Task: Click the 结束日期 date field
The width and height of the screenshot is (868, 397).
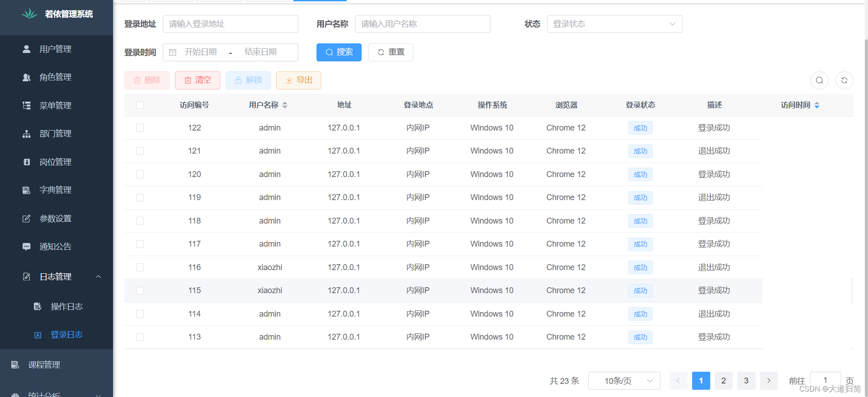Action: tap(260, 52)
